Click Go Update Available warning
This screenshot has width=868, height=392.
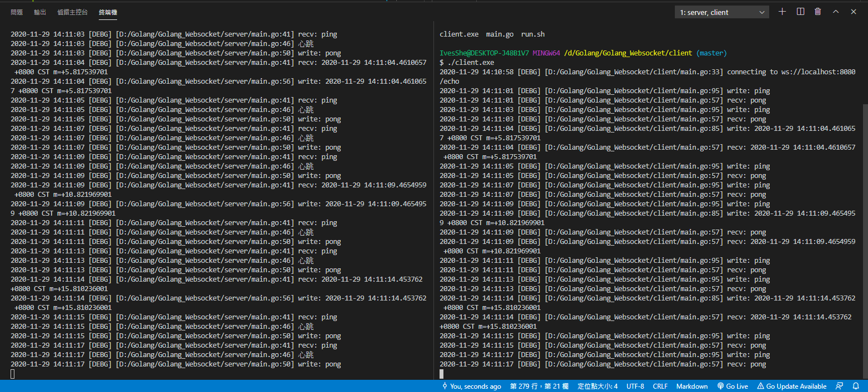pos(792,386)
